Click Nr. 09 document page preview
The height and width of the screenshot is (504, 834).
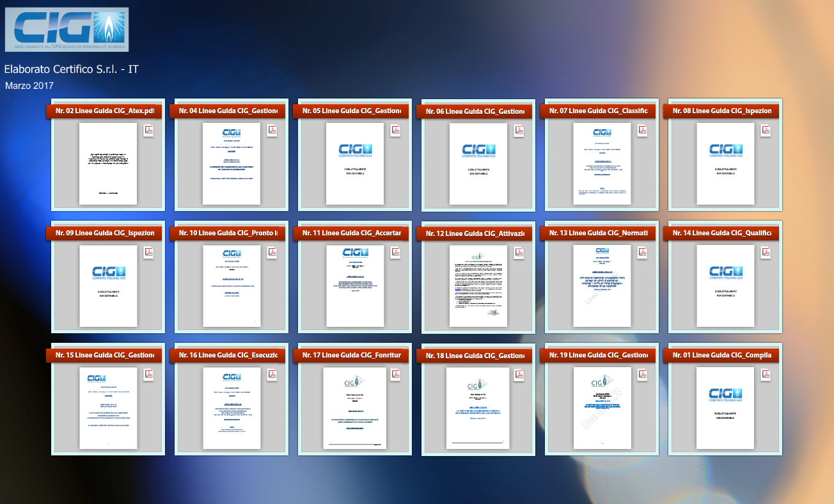108,286
